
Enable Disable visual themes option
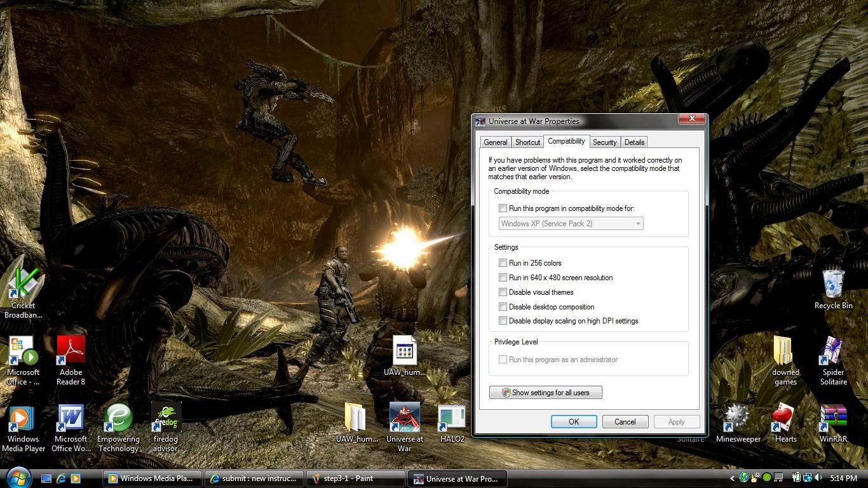click(503, 292)
